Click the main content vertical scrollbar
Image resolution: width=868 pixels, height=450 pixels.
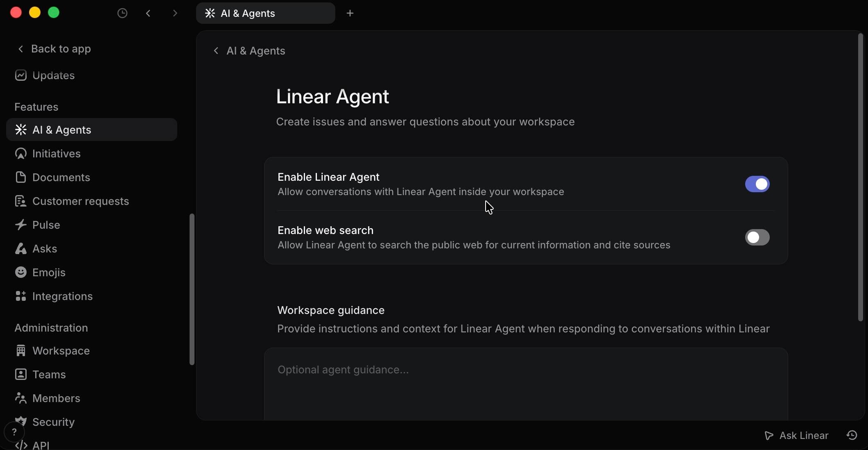click(x=860, y=176)
